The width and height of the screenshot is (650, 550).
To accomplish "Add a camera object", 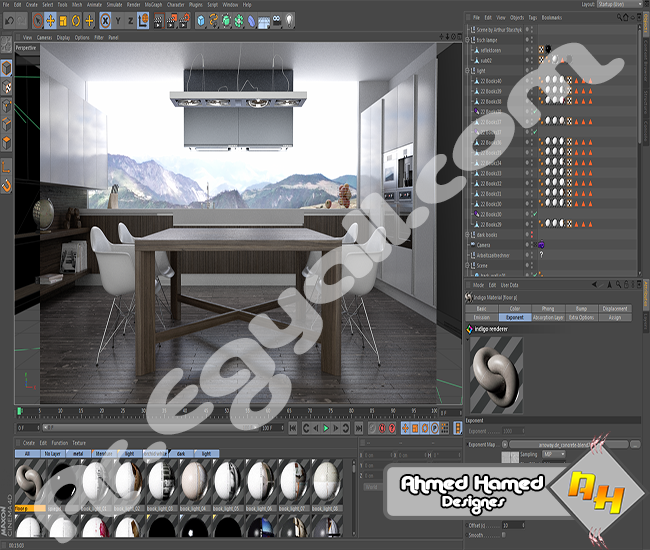I will point(277,21).
